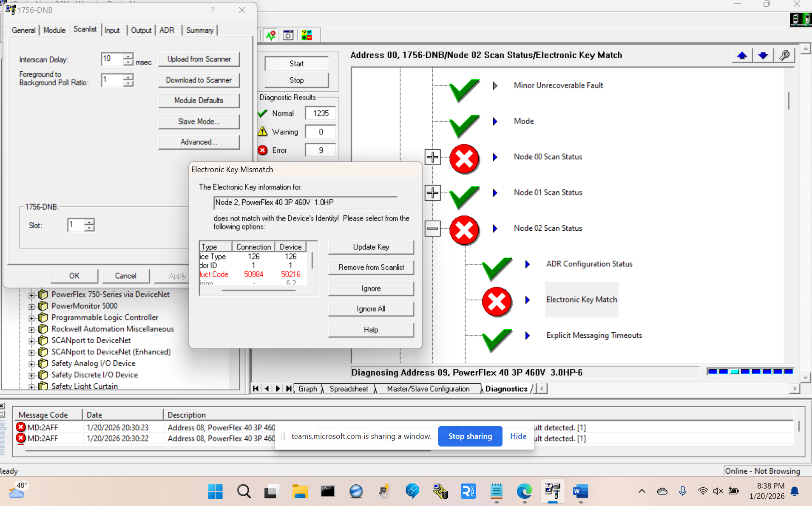The height and width of the screenshot is (506, 812).
Task: Switch to the Graph view tab
Action: [x=308, y=389]
